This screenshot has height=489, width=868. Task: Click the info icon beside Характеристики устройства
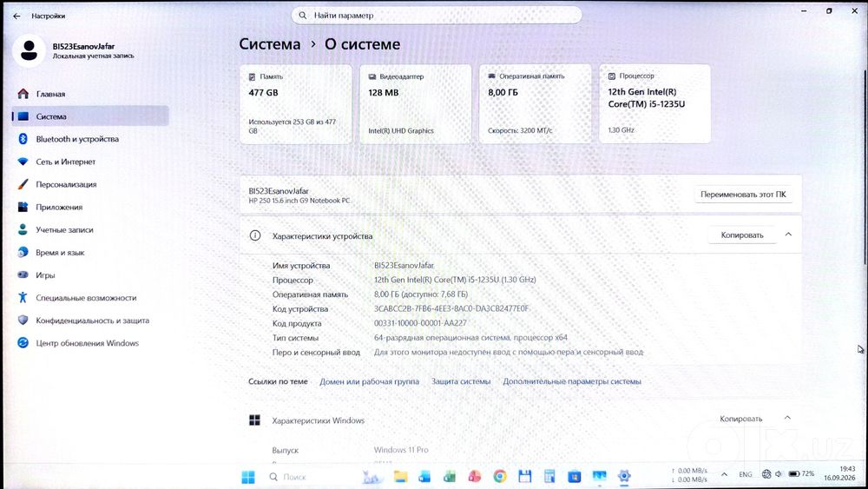click(255, 236)
